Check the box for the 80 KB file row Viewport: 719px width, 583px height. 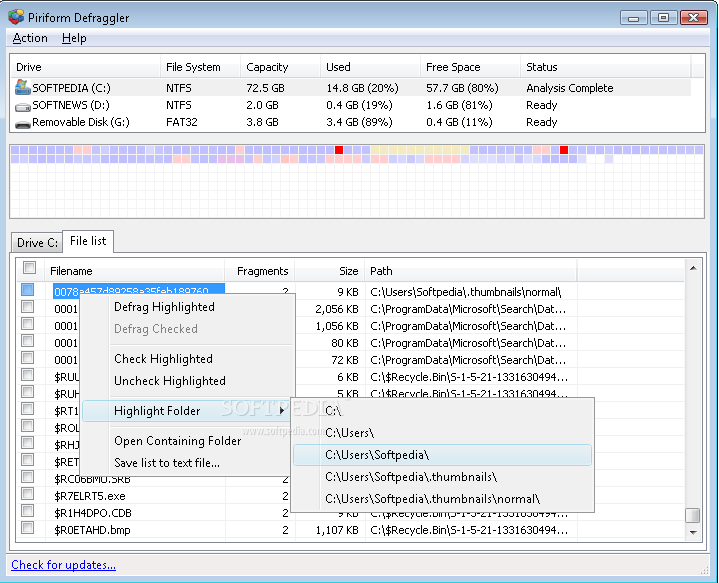(28, 340)
